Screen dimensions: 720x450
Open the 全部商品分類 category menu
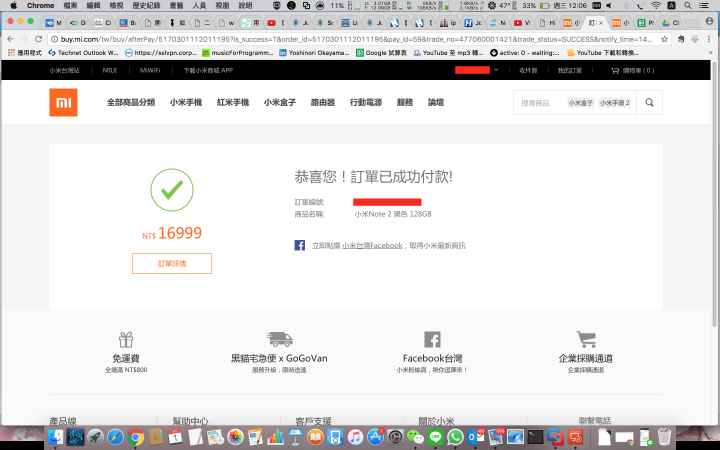[x=131, y=102]
